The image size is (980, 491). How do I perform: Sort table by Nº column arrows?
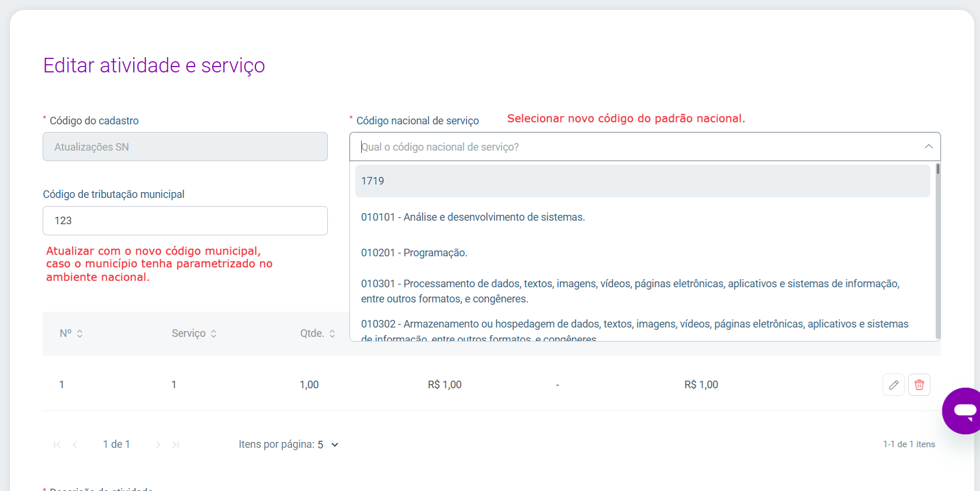[x=80, y=333]
